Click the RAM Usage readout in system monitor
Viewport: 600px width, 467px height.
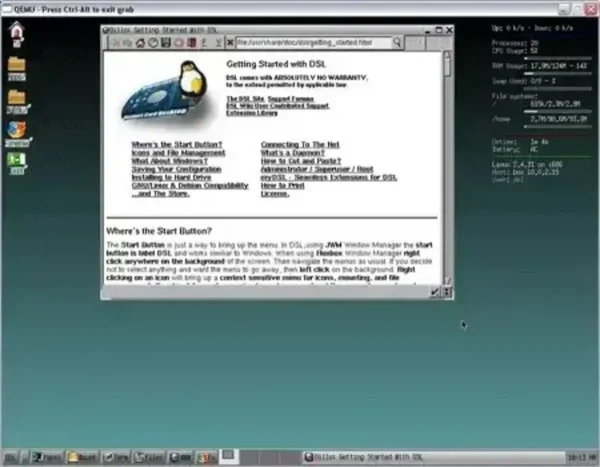540,66
